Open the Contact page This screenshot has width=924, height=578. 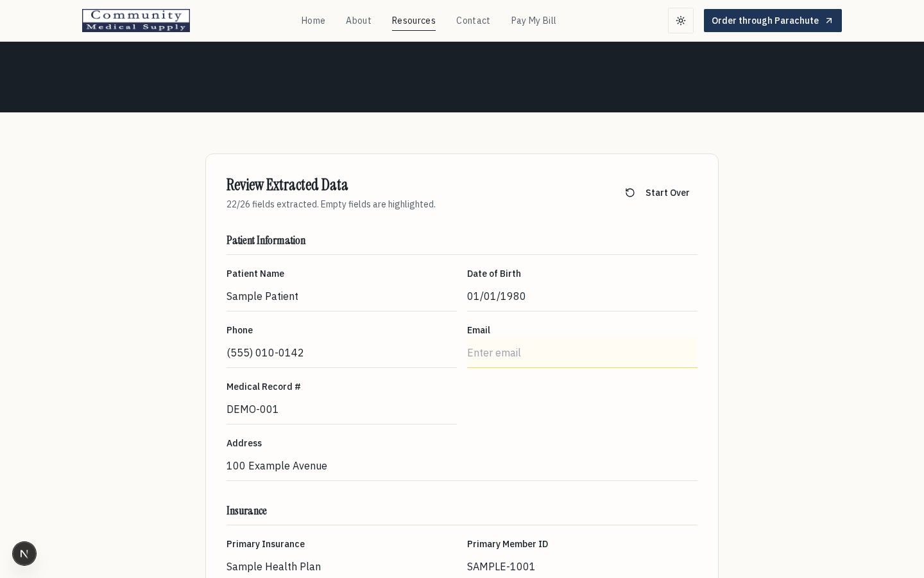[x=473, y=21]
